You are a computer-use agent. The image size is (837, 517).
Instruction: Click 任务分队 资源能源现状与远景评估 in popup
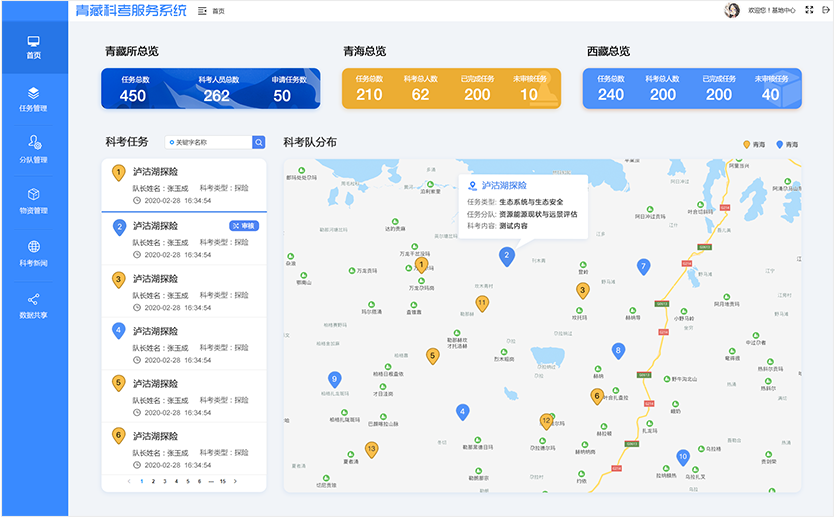coord(522,214)
